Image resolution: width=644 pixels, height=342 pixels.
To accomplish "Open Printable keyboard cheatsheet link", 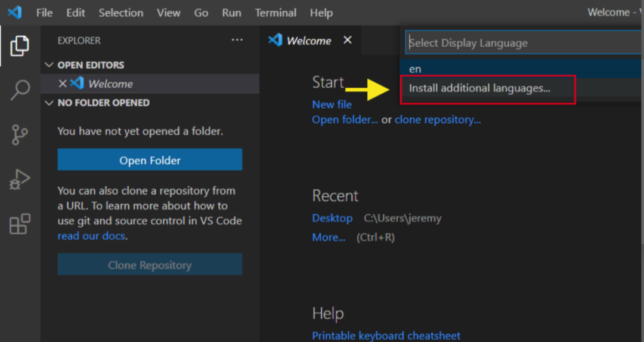I will pyautogui.click(x=386, y=335).
